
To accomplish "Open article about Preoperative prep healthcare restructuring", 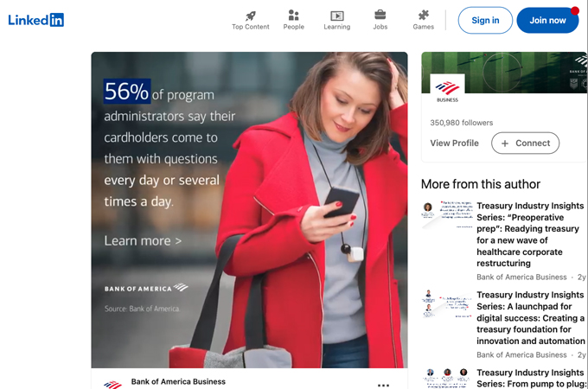I will point(530,234).
